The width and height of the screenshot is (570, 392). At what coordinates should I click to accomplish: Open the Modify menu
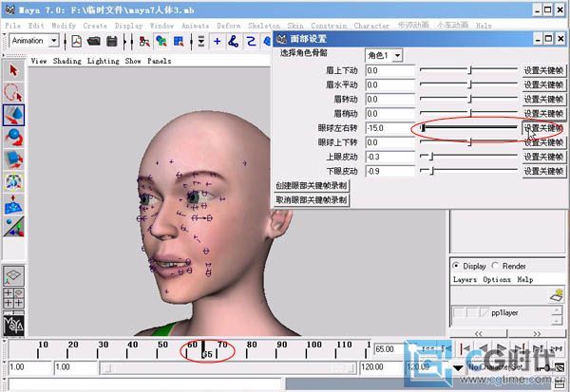64,26
